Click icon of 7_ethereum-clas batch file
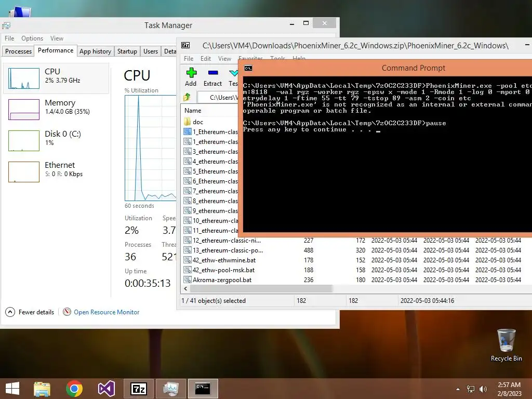 [x=187, y=191]
